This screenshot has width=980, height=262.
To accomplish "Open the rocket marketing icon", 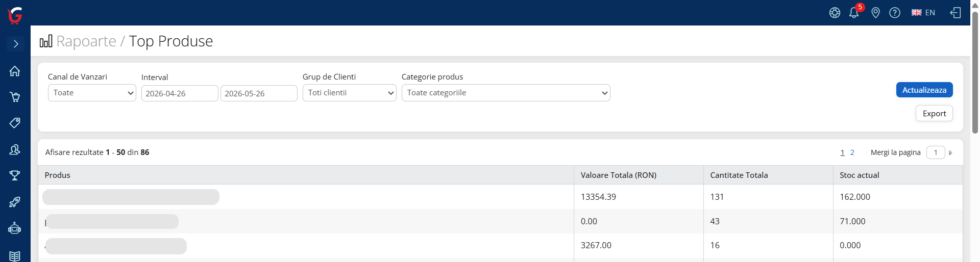I will click(x=15, y=202).
